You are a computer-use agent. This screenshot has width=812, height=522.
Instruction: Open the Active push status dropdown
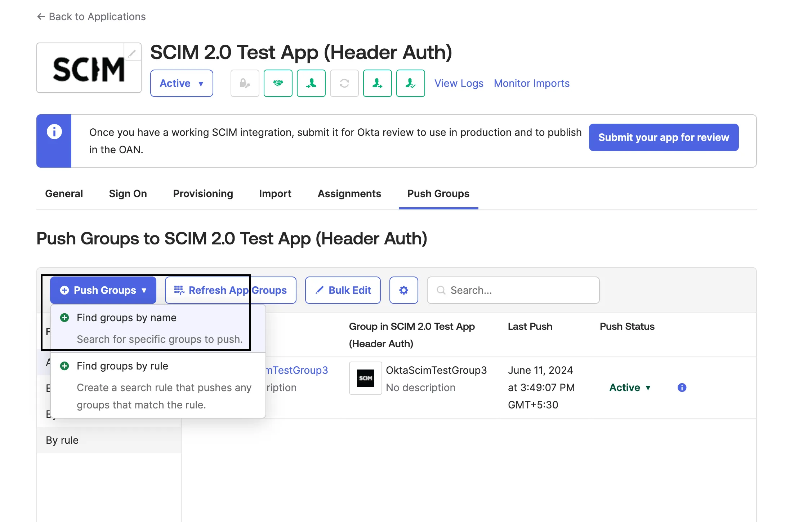[630, 388]
